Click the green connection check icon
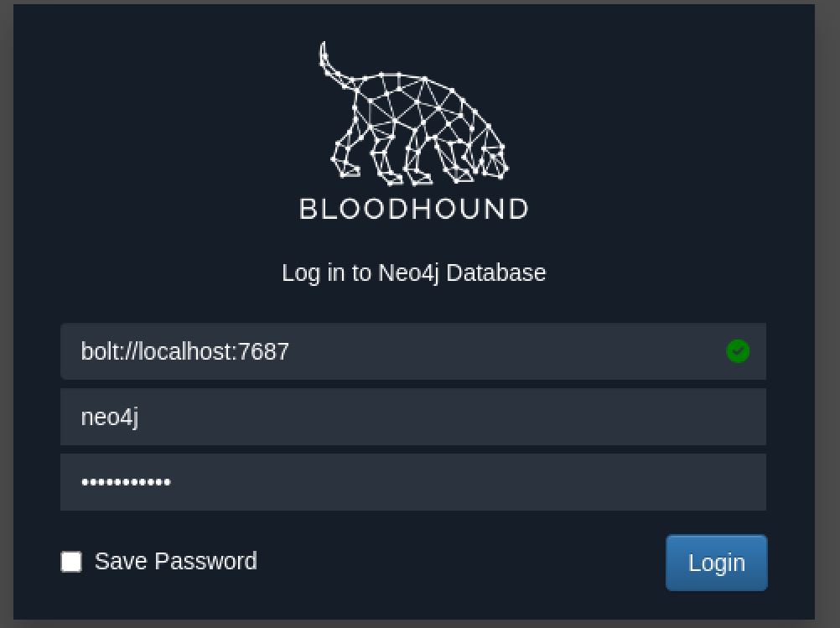This screenshot has height=628, width=840. (x=738, y=351)
